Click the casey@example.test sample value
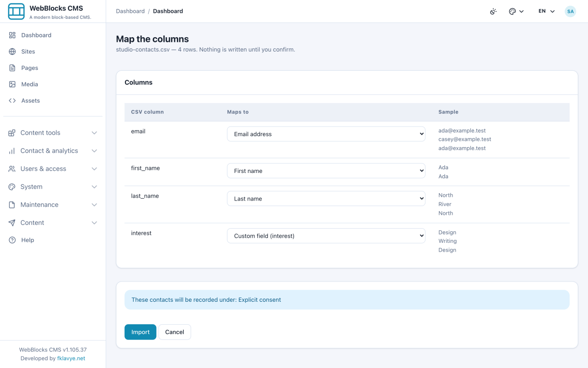Viewport: 588px width, 368px height. [x=465, y=139]
